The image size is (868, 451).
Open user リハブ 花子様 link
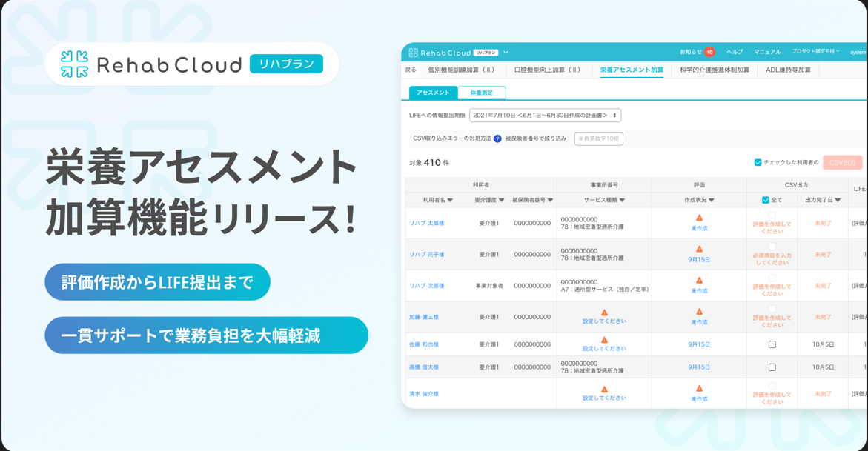click(x=427, y=255)
